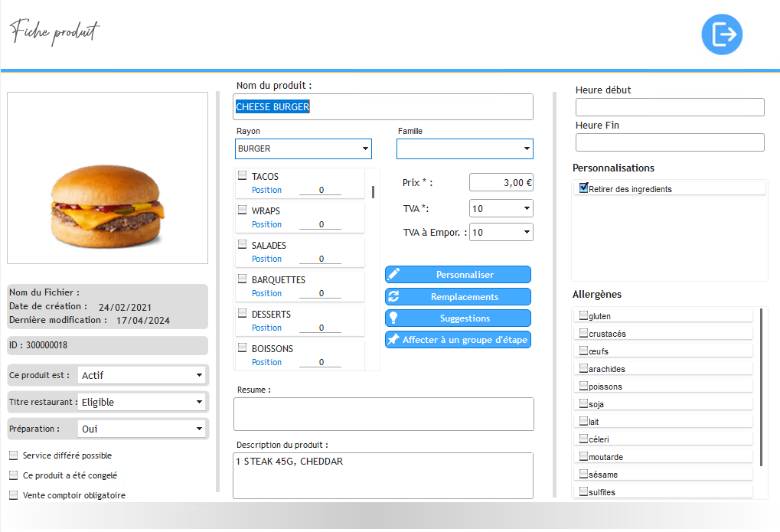Click the Prix input field
The width and height of the screenshot is (780, 532).
click(501, 182)
